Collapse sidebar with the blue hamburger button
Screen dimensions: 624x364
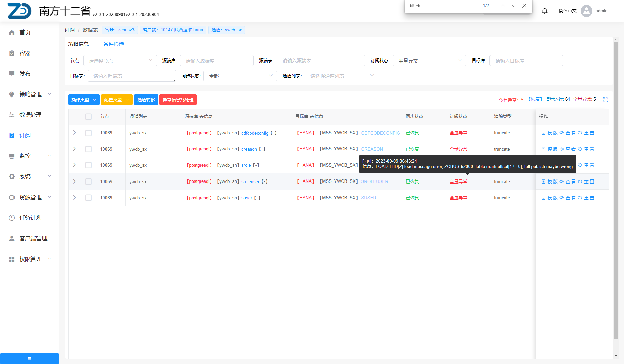pyautogui.click(x=29, y=359)
